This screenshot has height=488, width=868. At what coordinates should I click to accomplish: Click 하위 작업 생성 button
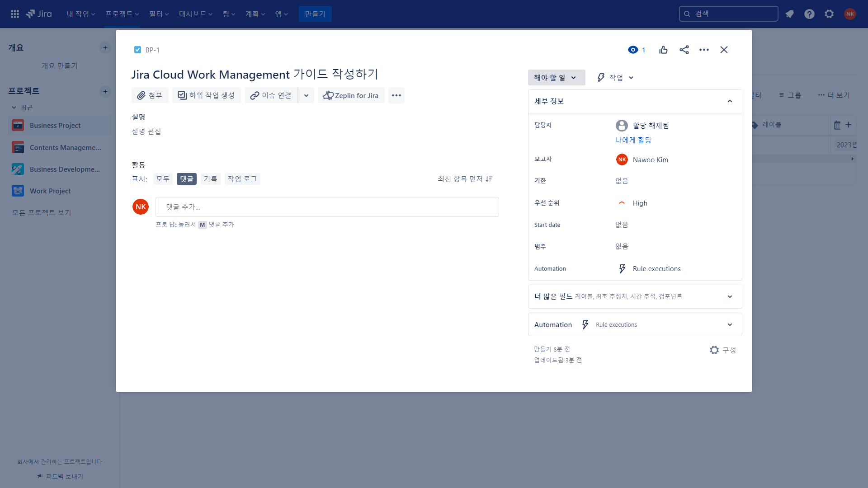206,95
